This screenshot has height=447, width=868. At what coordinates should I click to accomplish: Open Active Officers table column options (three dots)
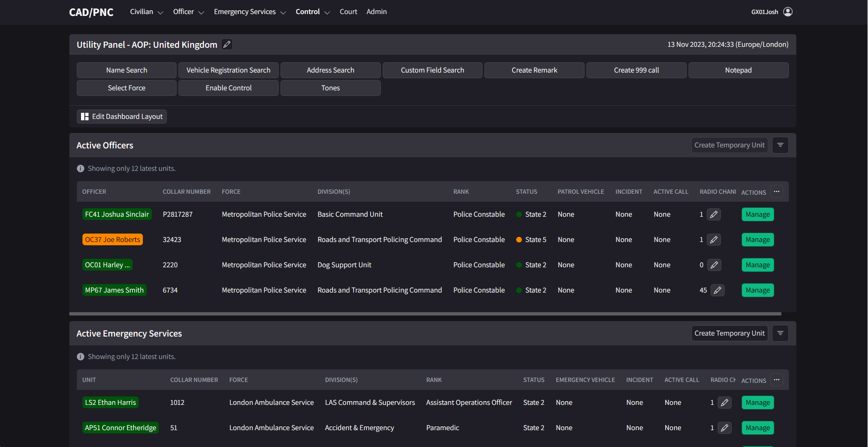(x=776, y=192)
